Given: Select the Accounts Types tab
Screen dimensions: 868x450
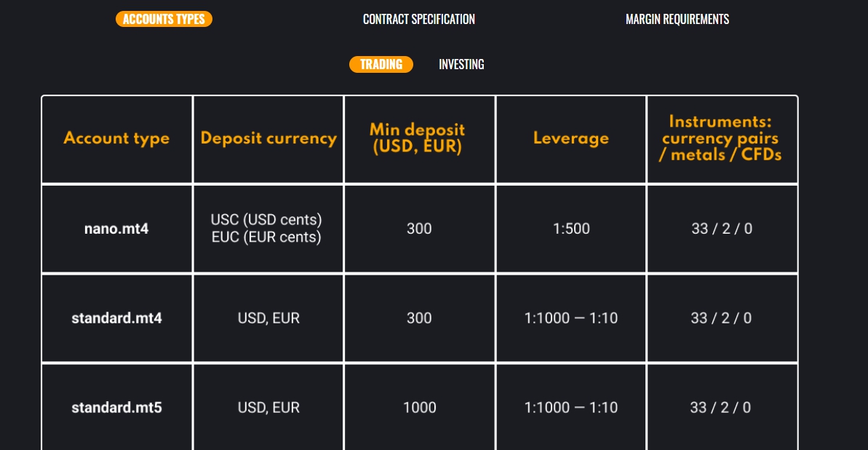Looking at the screenshot, I should click(164, 19).
